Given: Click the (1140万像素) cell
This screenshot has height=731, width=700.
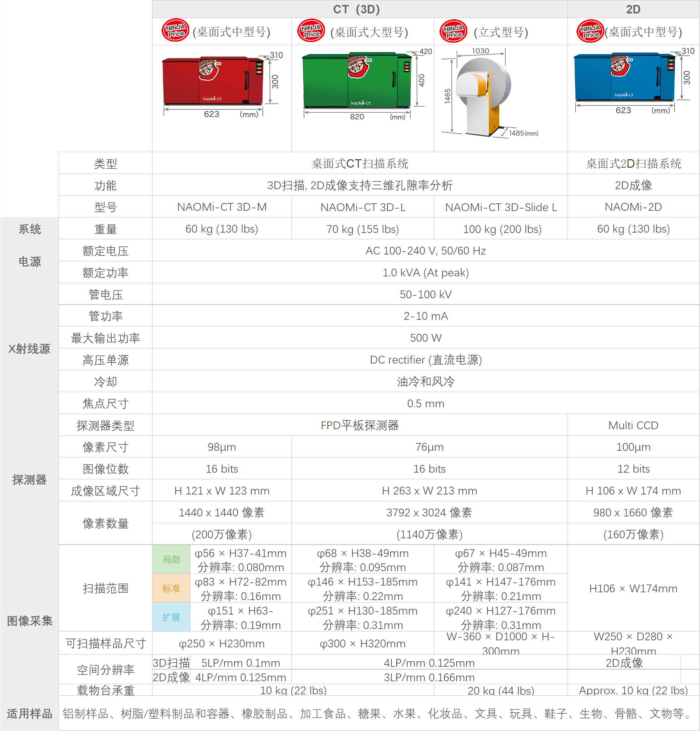Looking at the screenshot, I should [x=429, y=534].
